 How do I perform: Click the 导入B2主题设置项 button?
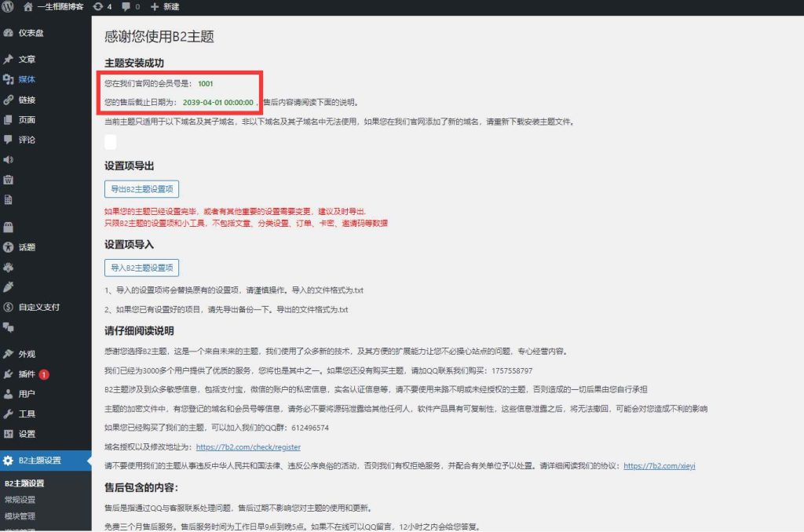(142, 268)
